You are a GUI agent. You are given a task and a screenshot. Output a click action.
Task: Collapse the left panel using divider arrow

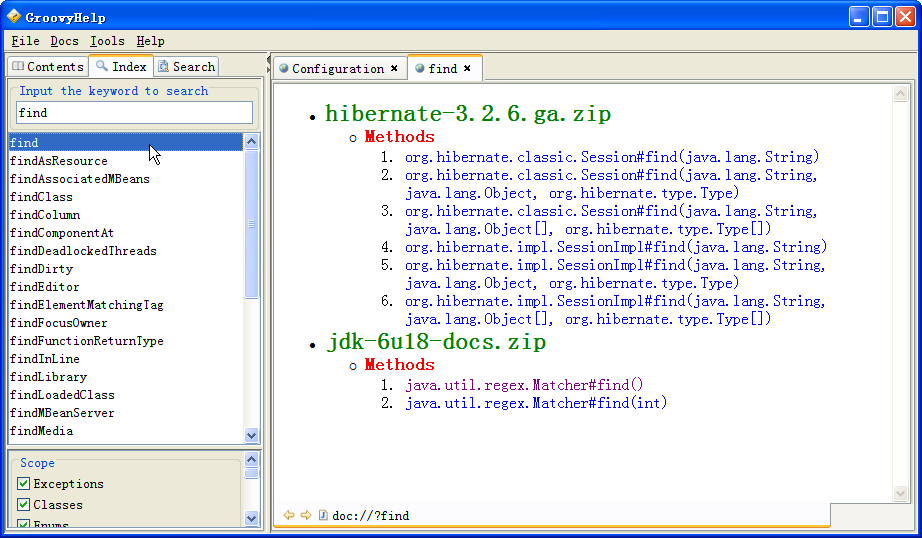268,60
